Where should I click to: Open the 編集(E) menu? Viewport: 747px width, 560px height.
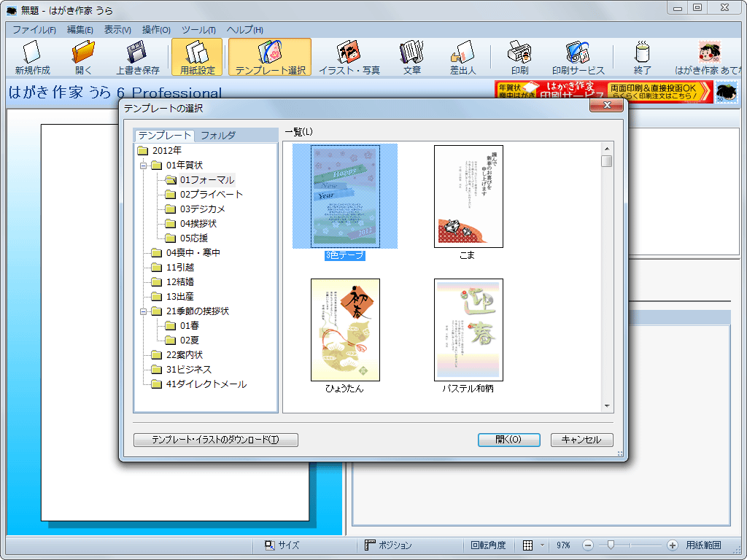pos(80,29)
